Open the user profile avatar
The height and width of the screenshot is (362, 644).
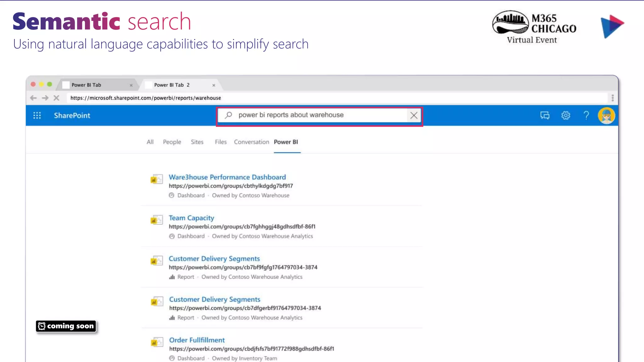[x=607, y=116]
